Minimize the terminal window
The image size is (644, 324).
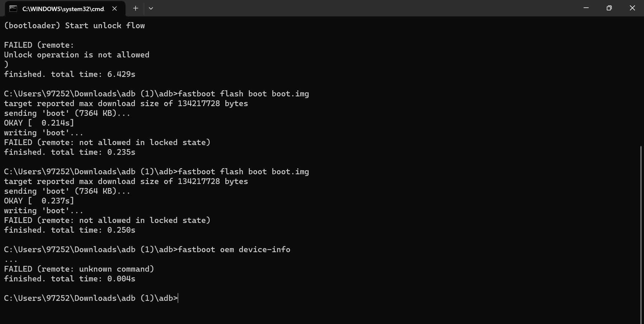(586, 8)
